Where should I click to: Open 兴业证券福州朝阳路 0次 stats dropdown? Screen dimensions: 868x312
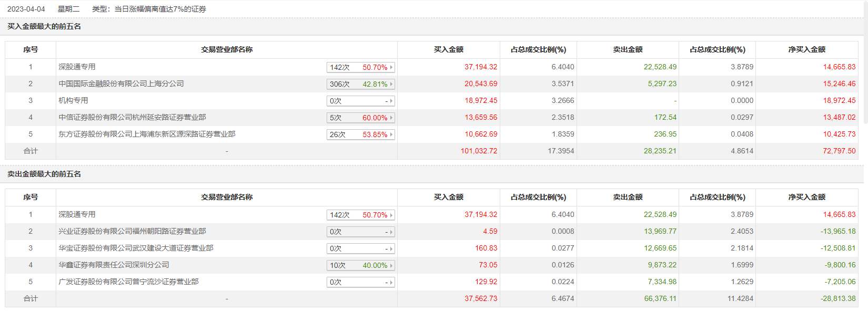click(x=360, y=232)
